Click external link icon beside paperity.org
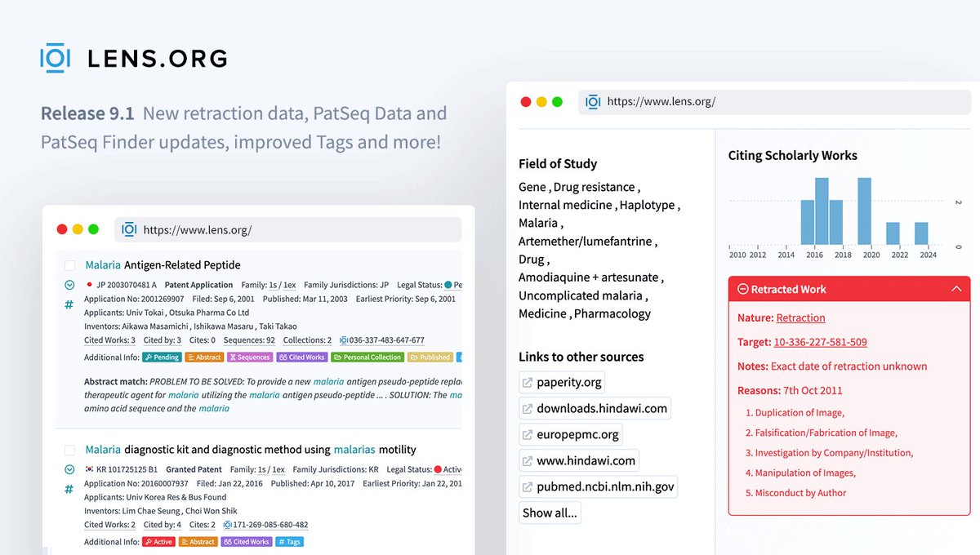This screenshot has width=980, height=555. click(528, 382)
